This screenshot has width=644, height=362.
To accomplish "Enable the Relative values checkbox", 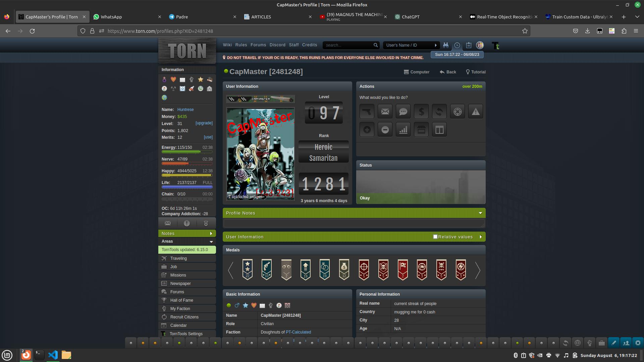I will (435, 237).
